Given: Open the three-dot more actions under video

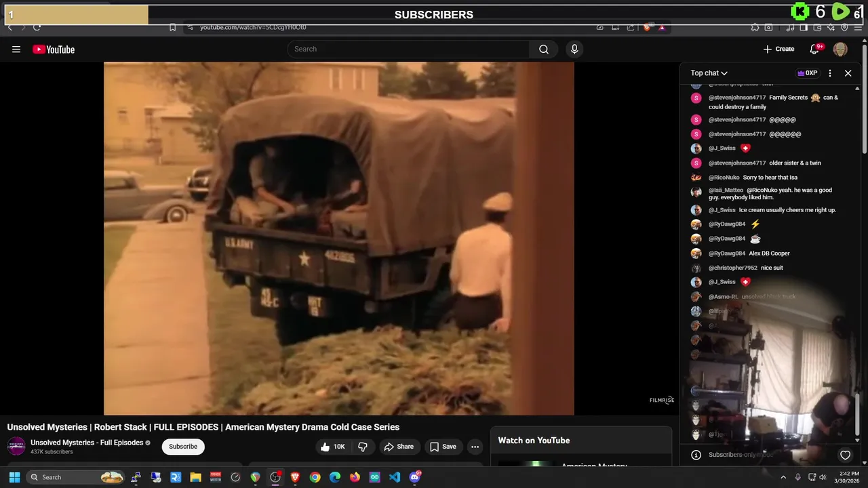Looking at the screenshot, I should 475,447.
